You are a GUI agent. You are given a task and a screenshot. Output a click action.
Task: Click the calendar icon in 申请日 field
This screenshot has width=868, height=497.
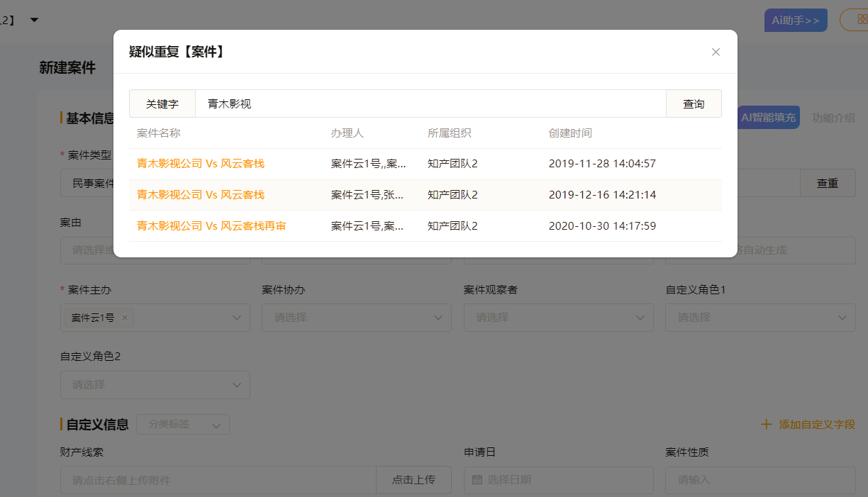point(477,480)
